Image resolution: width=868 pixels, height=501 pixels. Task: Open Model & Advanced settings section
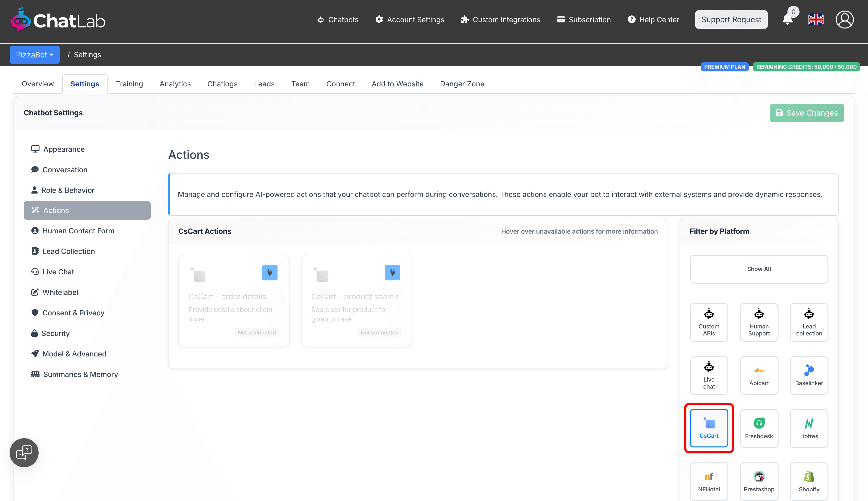pos(74,354)
